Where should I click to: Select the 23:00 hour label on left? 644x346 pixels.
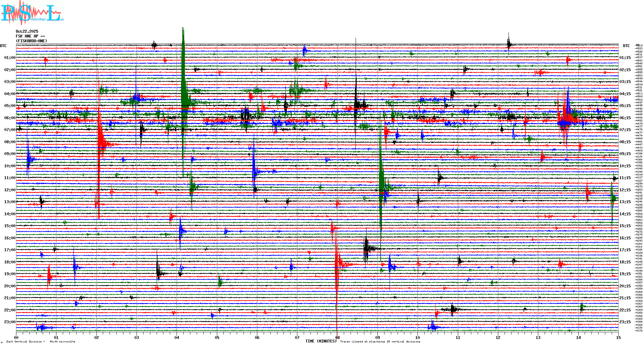pos(10,322)
